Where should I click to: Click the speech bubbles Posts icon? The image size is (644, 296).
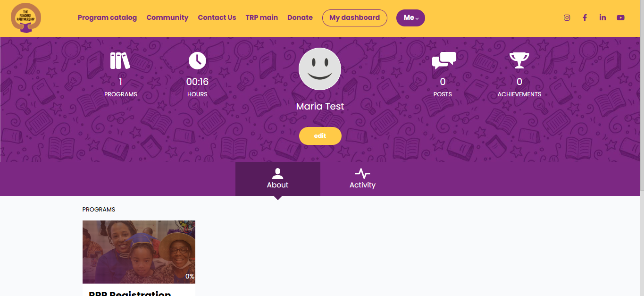(x=443, y=60)
